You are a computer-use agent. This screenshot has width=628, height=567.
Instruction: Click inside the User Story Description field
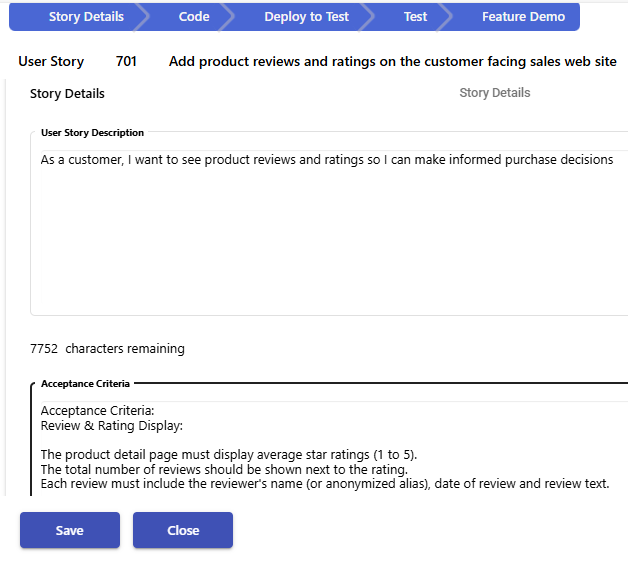[x=334, y=226]
